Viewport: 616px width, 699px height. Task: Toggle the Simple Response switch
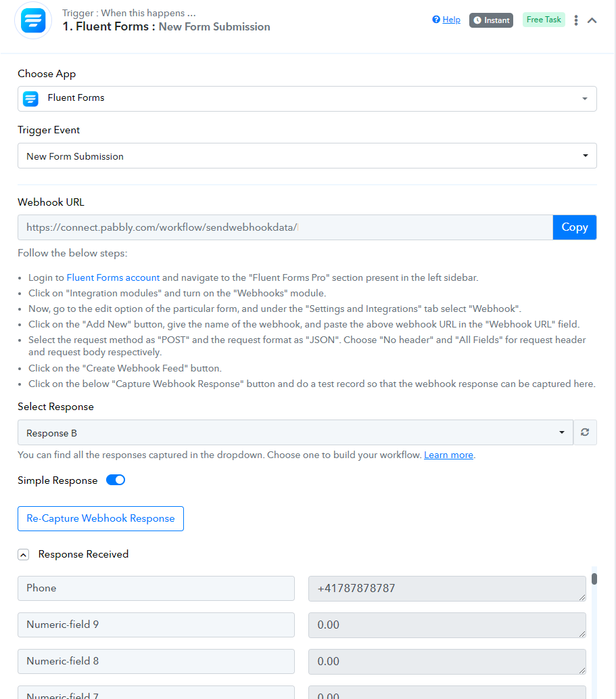pos(116,480)
